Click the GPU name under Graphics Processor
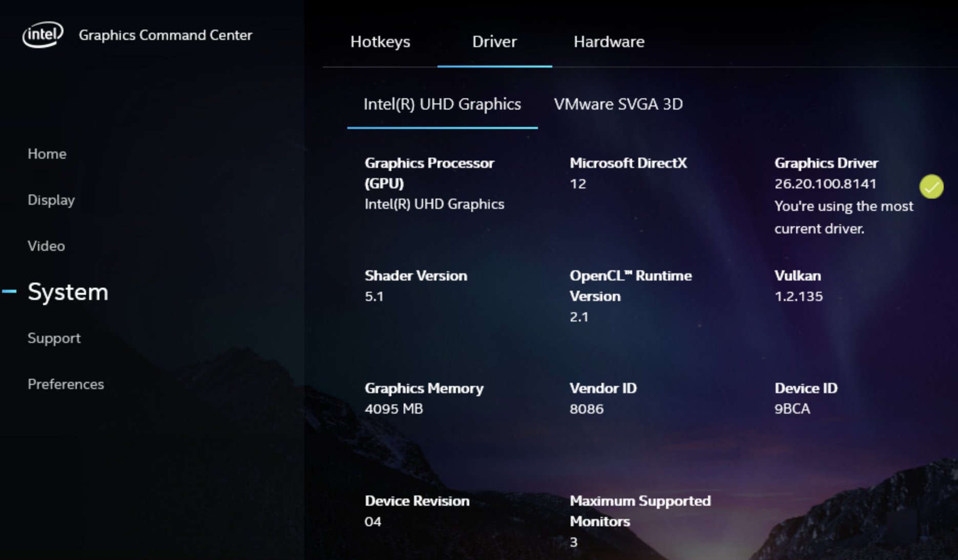The height and width of the screenshot is (560, 958). coord(434,204)
